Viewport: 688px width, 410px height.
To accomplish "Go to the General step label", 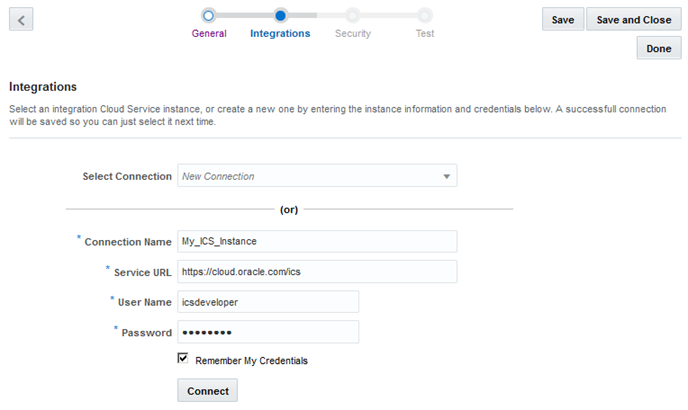I will [209, 33].
